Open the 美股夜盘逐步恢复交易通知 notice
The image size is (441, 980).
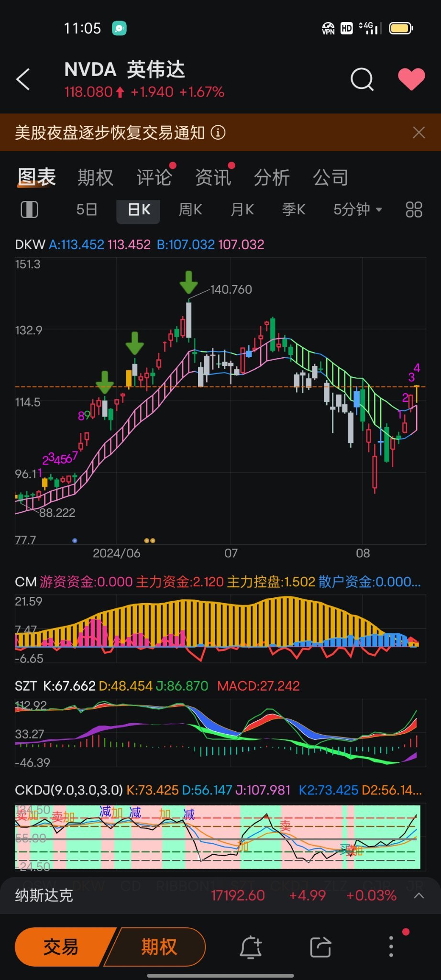coord(110,132)
